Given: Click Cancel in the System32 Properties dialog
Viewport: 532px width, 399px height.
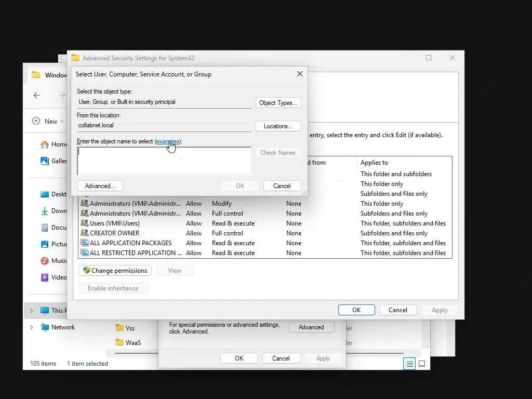Looking at the screenshot, I should pyautogui.click(x=281, y=358).
